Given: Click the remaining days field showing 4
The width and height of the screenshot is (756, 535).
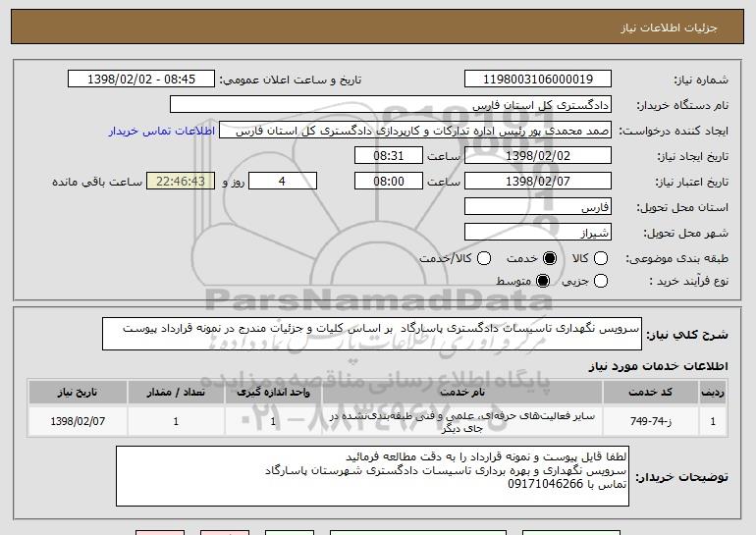Looking at the screenshot, I should point(283,182).
